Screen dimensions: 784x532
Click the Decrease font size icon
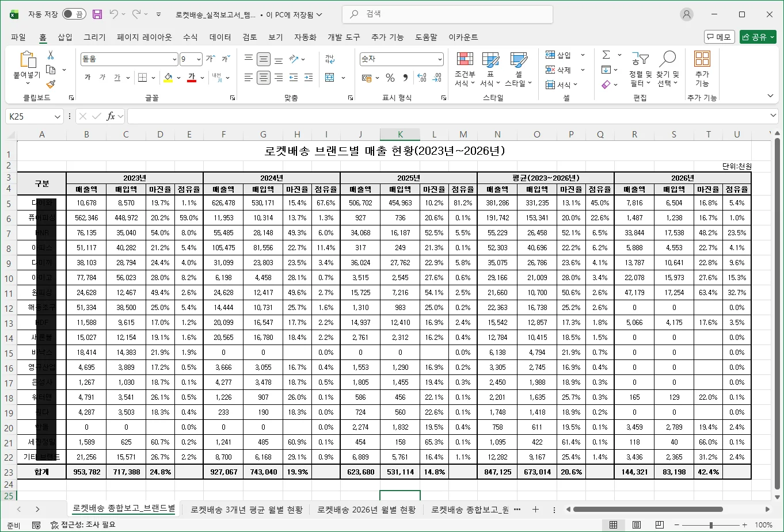coord(225,59)
